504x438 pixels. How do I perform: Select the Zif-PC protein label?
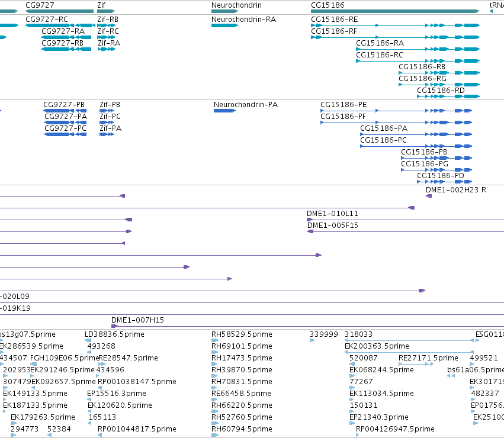(x=110, y=117)
